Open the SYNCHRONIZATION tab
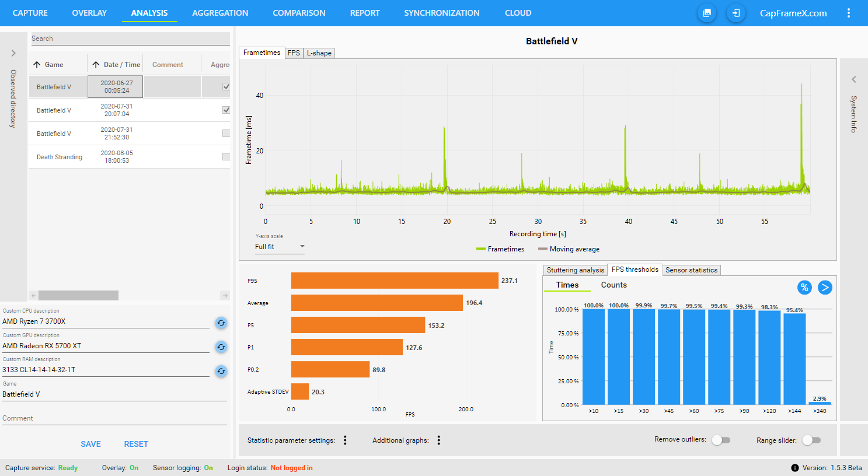The image size is (868, 476). 442,13
